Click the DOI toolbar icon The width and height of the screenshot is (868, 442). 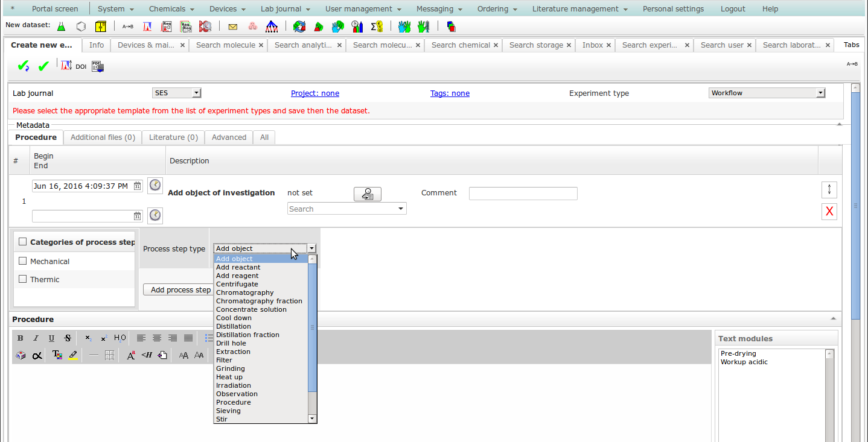(81, 67)
